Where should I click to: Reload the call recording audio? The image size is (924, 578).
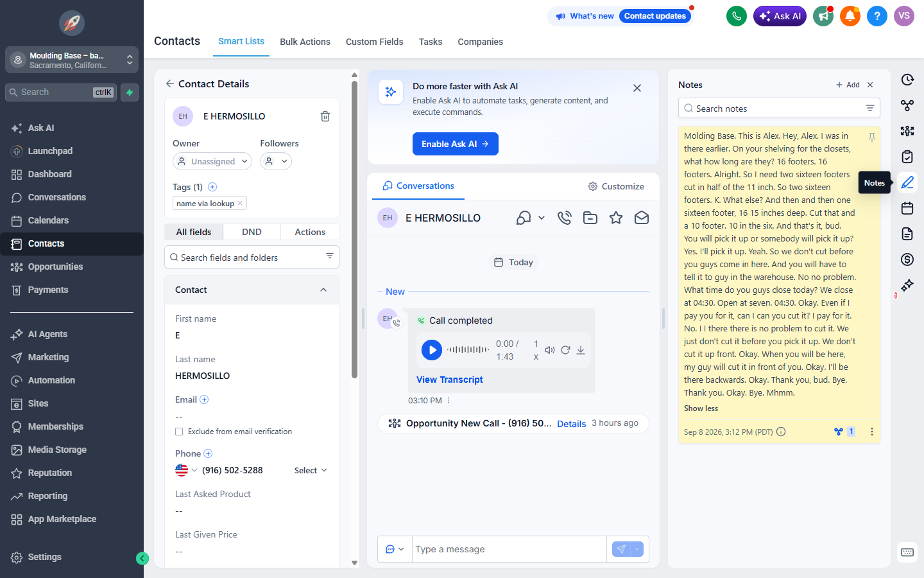click(565, 350)
